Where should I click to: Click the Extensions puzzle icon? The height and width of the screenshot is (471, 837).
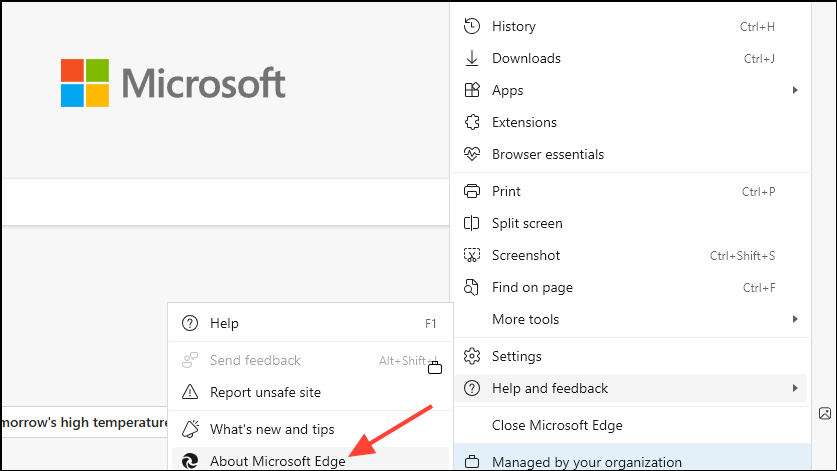[x=473, y=122]
